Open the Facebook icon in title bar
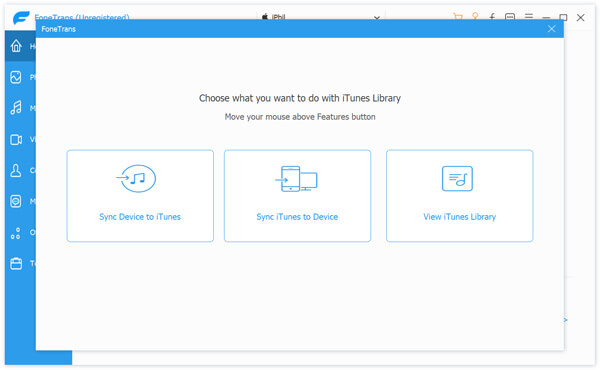 (x=492, y=16)
